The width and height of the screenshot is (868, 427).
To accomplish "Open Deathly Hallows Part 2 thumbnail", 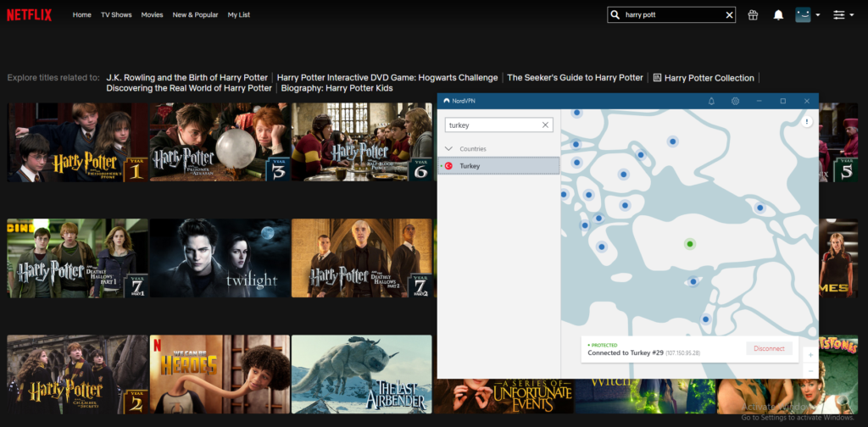I will point(361,258).
